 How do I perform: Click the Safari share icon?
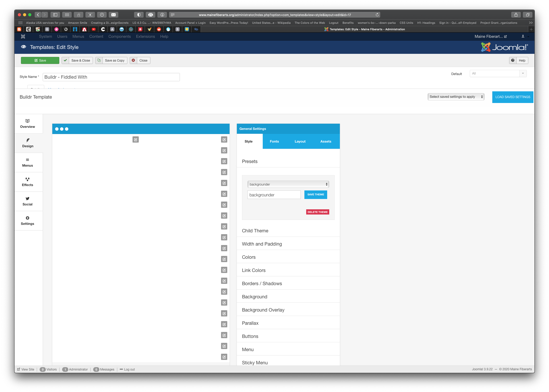[516, 15]
